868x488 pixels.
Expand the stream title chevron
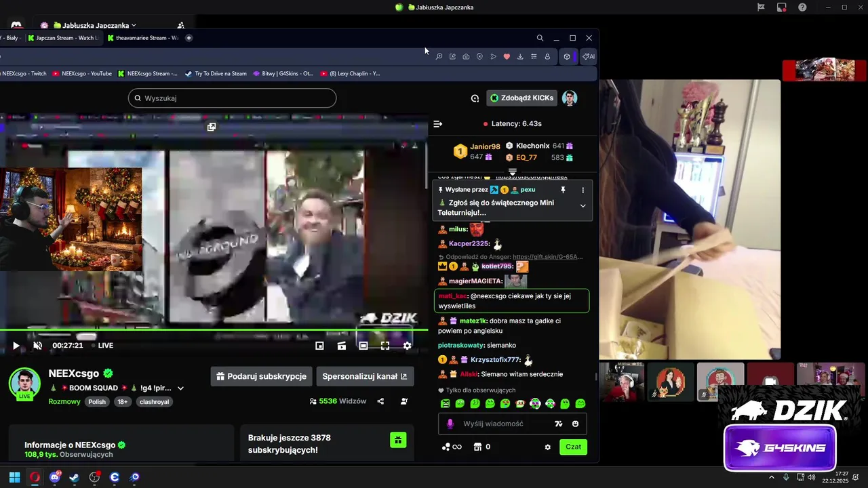pyautogui.click(x=180, y=388)
